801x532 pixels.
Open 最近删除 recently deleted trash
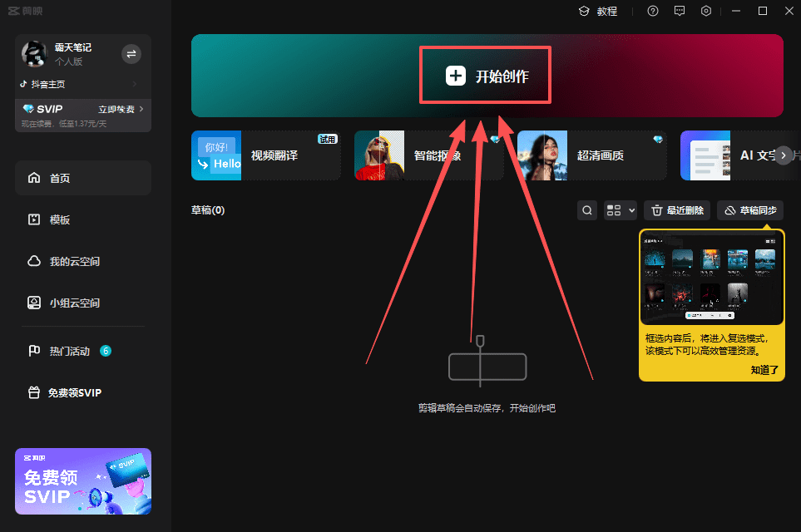(x=678, y=210)
